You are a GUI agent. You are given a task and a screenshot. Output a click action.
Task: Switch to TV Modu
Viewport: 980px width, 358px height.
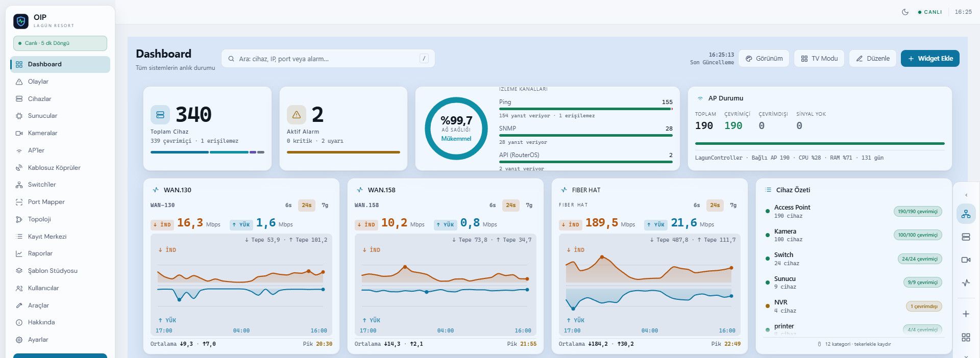[819, 59]
